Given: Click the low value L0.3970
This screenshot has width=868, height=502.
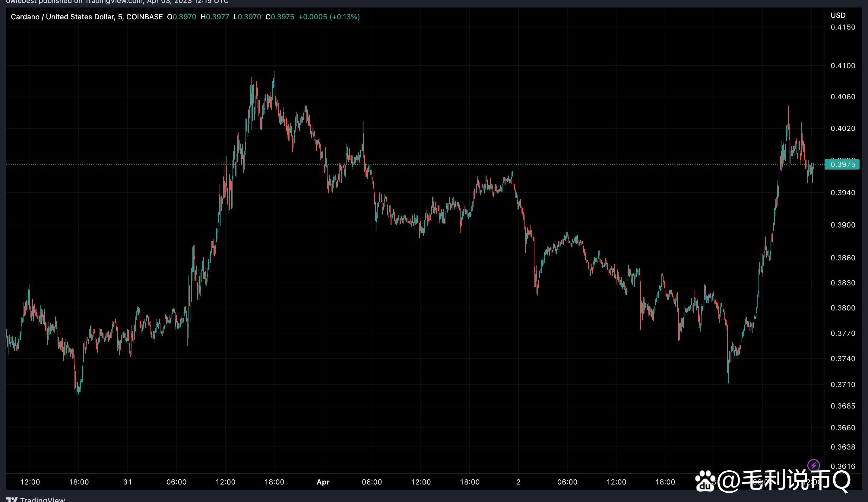Looking at the screenshot, I should 247,17.
